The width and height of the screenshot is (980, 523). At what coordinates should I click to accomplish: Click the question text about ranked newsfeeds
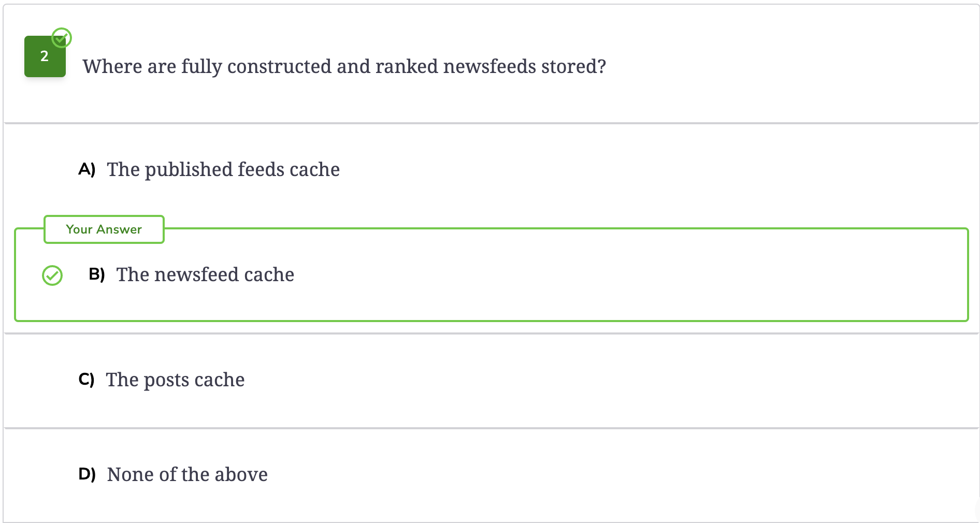[x=344, y=66]
